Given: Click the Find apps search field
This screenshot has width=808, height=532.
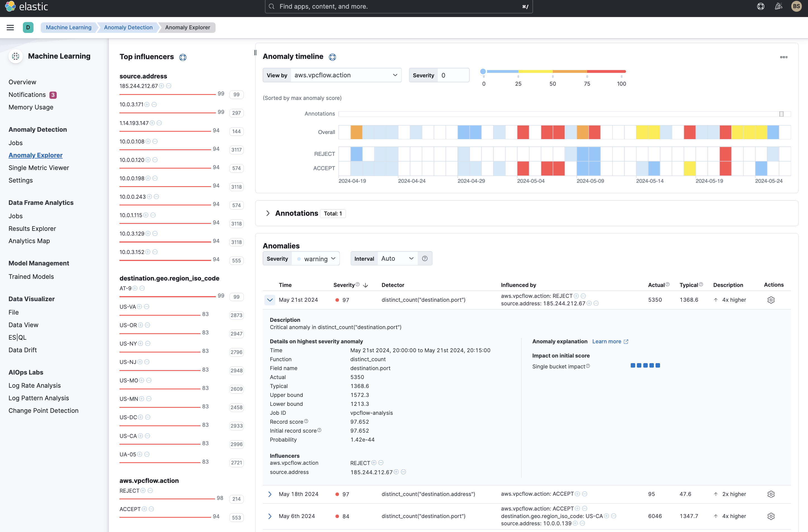Looking at the screenshot, I should point(398,6).
